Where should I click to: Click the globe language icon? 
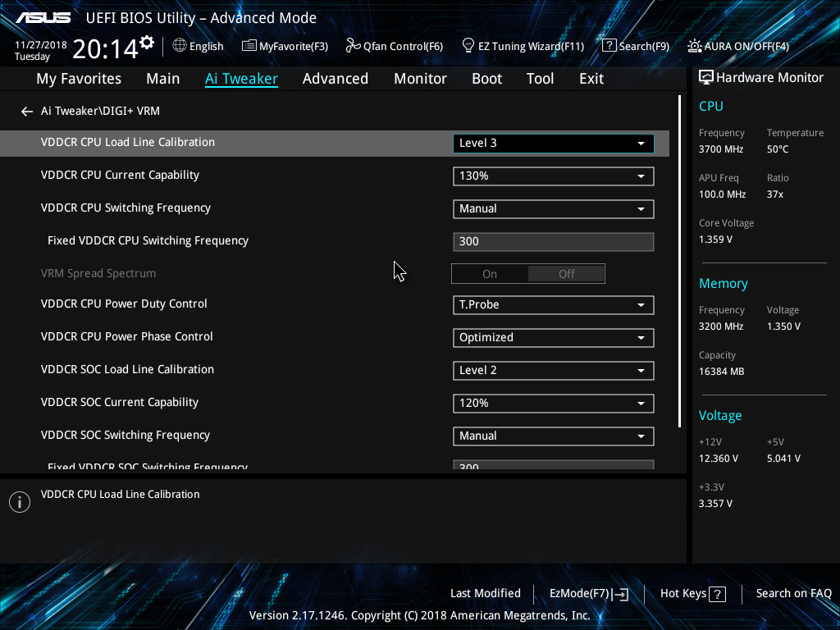[180, 46]
